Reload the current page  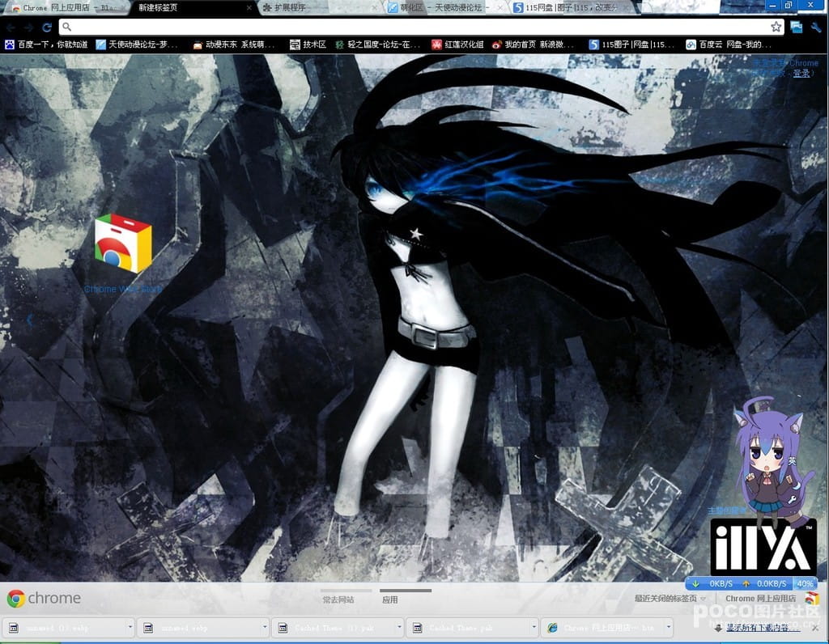point(47,27)
